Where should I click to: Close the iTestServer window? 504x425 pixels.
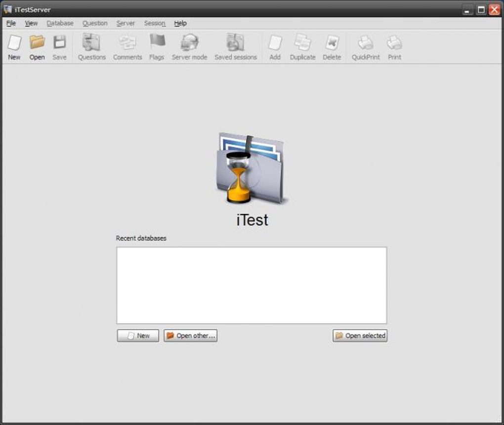[494, 10]
